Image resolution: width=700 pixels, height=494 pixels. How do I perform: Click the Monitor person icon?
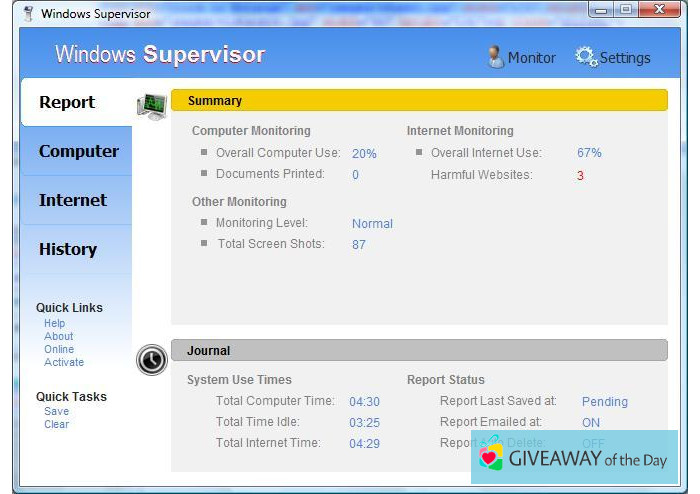[x=495, y=57]
